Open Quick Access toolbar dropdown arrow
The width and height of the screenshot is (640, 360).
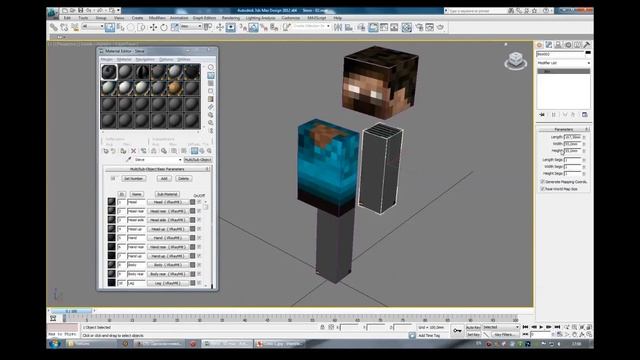118,10
